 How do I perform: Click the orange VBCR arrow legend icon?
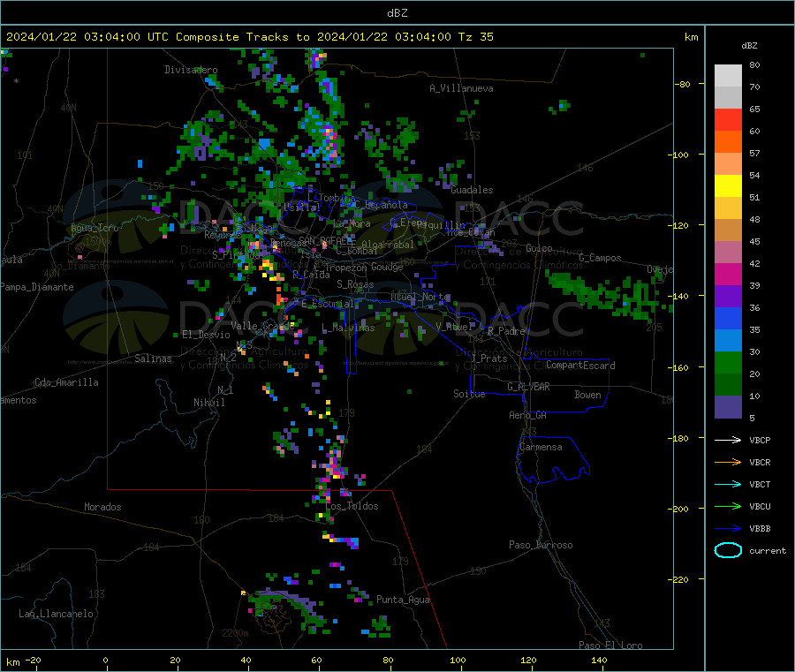[728, 462]
